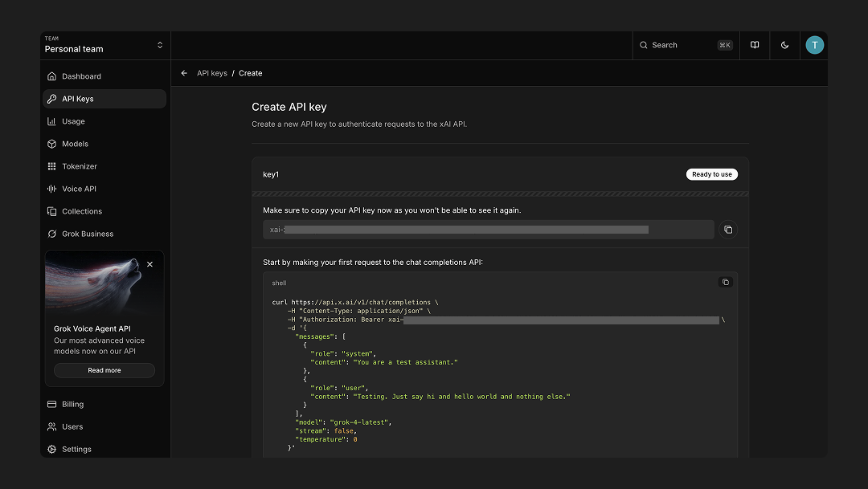Select the API Keys key icon
Screen dimensions: 868x489
[52, 99]
